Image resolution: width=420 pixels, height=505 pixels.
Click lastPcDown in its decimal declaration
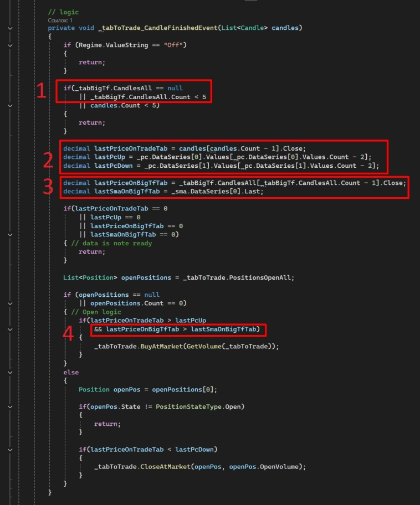(x=113, y=166)
